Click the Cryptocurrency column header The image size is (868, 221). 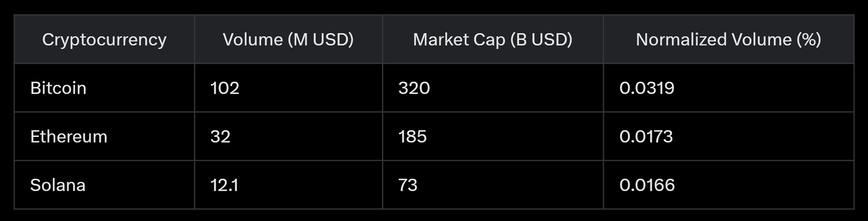pyautogui.click(x=104, y=40)
